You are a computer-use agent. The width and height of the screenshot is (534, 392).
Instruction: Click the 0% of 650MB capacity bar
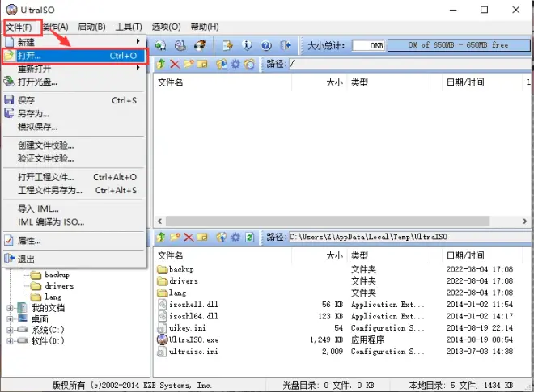[x=459, y=45]
